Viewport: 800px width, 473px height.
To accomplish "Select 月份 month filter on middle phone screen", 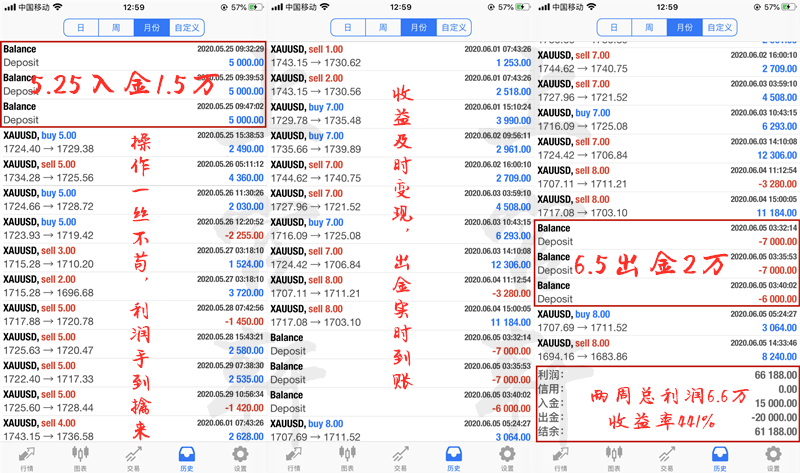I will (418, 28).
